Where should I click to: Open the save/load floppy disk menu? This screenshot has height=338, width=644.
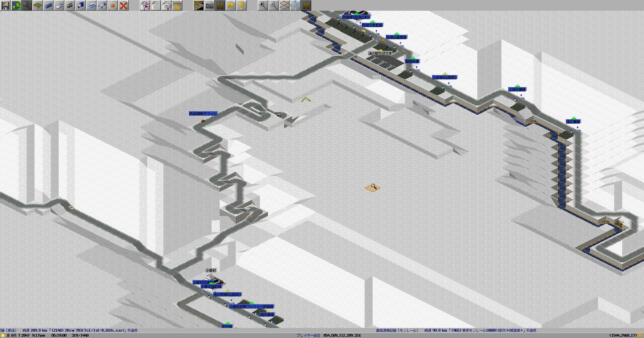tap(5, 5)
